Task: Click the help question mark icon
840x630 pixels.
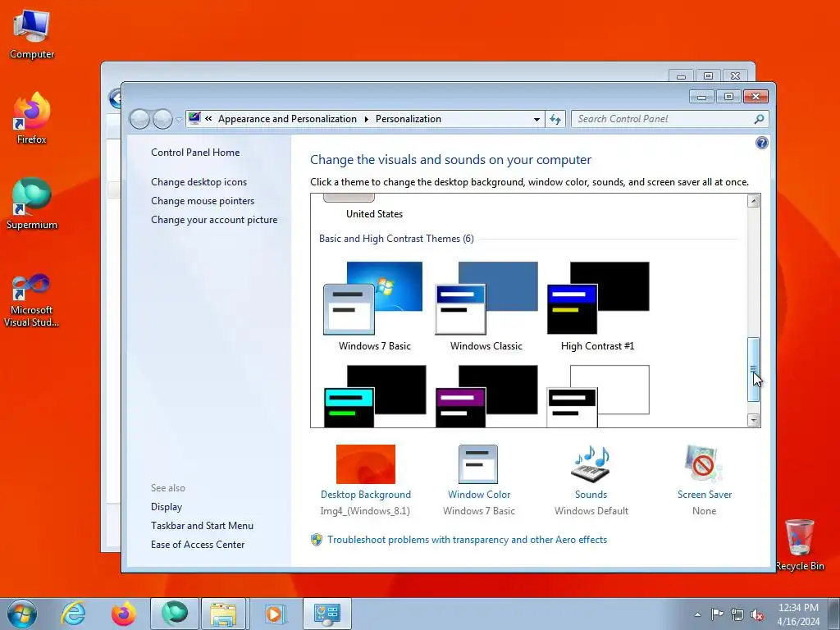Action: pos(761,143)
